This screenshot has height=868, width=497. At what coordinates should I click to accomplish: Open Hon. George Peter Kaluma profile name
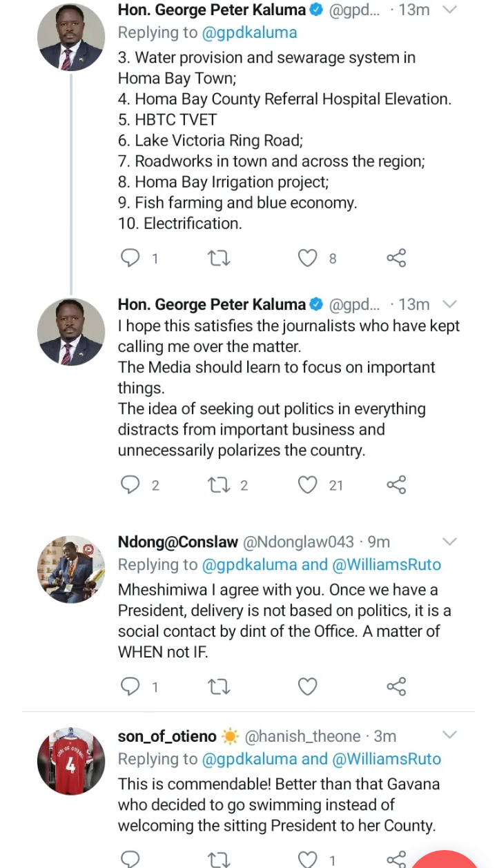point(211,10)
